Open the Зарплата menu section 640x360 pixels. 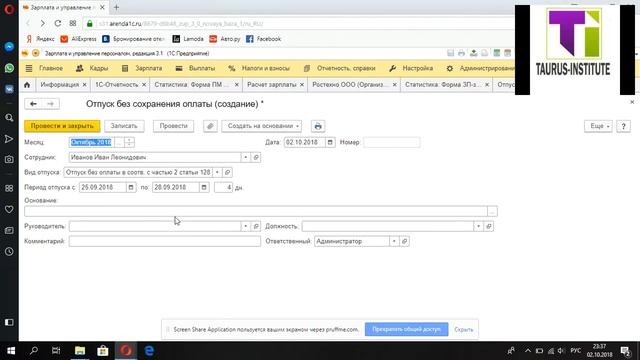coord(142,68)
